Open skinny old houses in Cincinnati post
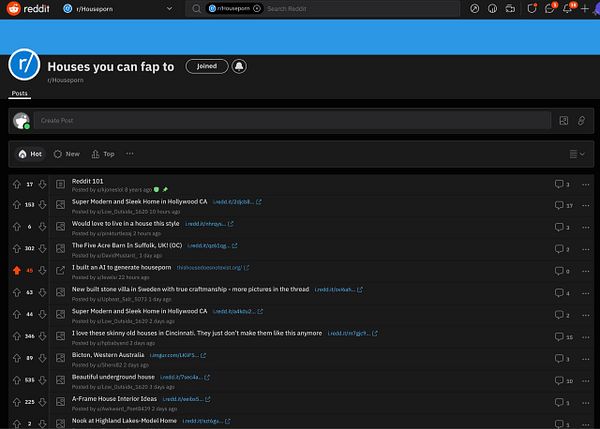This screenshot has height=429, width=600. tap(197, 333)
